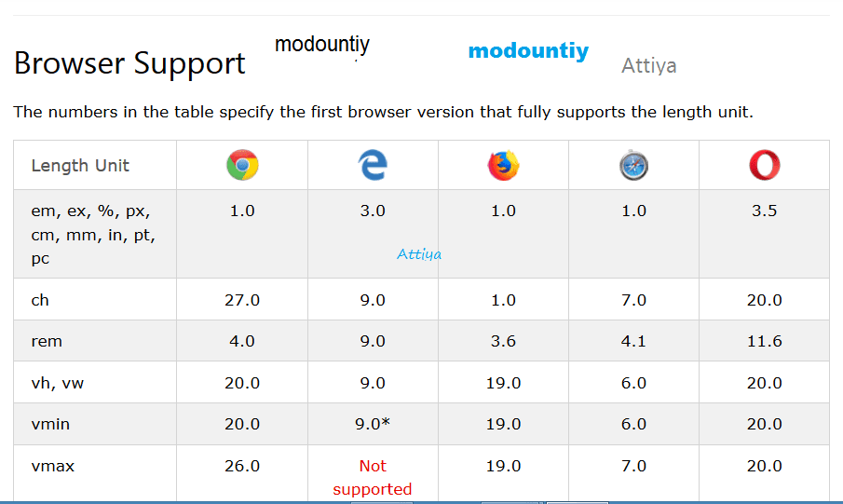This screenshot has height=504, width=843.
Task: Click the gray Attiya text near the heading
Action: click(648, 66)
